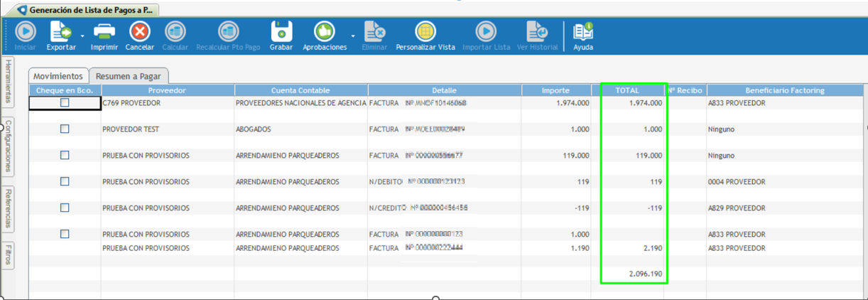Tick checkbox for N/DEBITO row
This screenshot has width=868, height=300.
[x=65, y=182]
